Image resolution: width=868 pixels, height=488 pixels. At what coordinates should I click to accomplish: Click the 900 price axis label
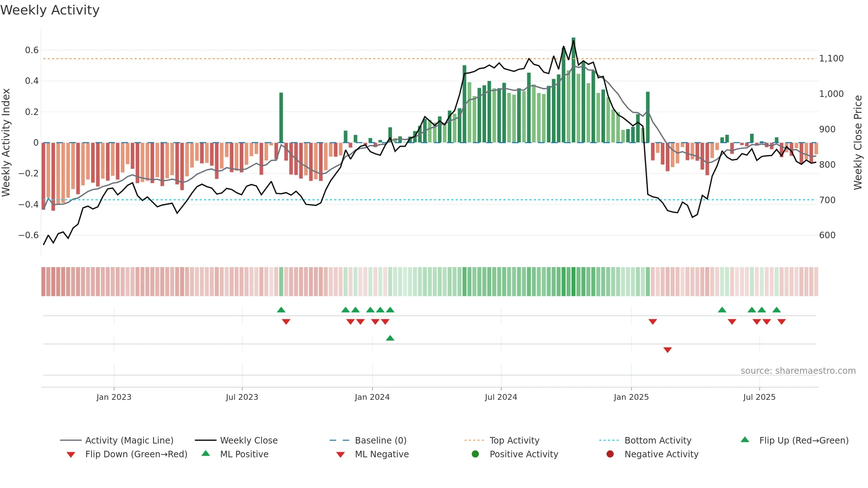click(827, 129)
